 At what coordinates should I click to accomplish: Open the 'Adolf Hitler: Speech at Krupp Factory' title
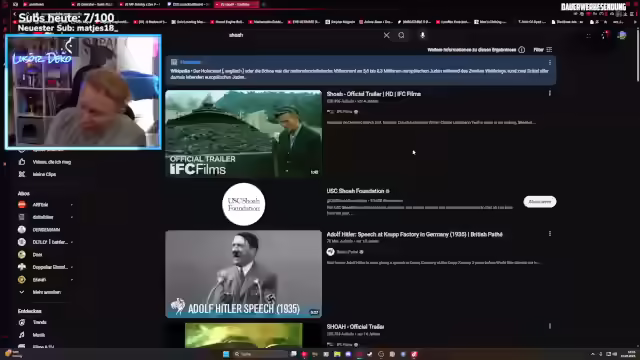pyautogui.click(x=414, y=234)
